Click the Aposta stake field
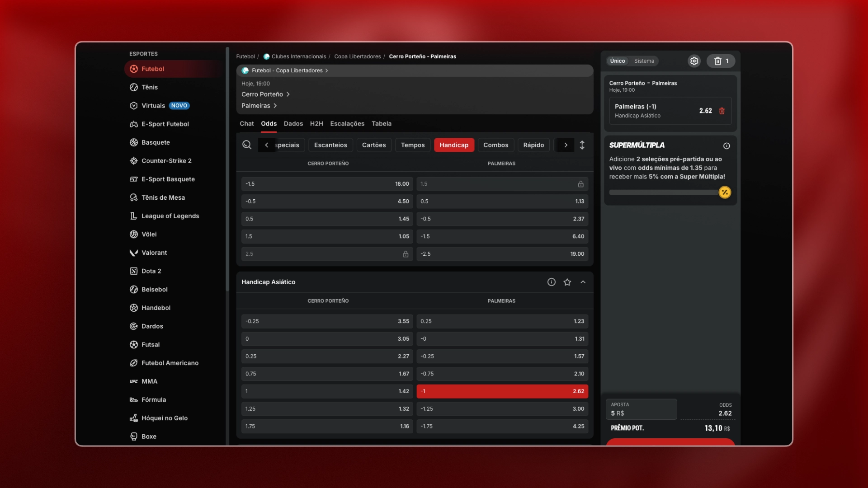Screen dimensions: 868x488 [641, 409]
